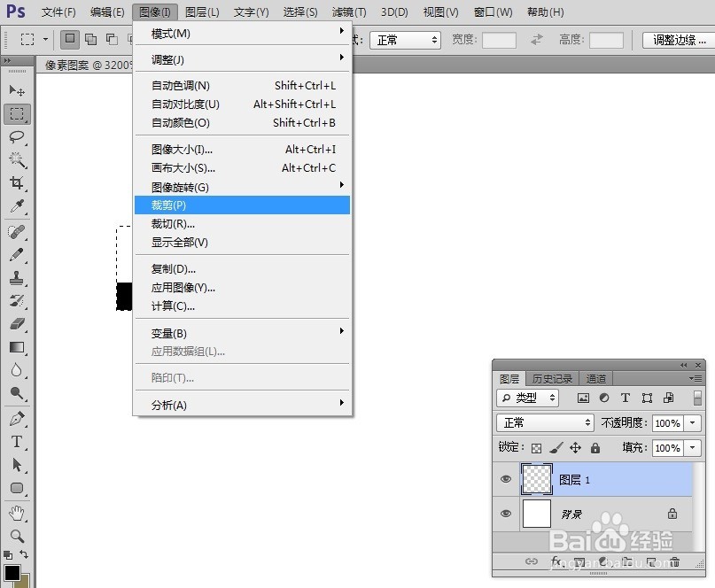The width and height of the screenshot is (715, 588).
Task: Hide 图层 1 with its eye icon
Action: click(506, 479)
